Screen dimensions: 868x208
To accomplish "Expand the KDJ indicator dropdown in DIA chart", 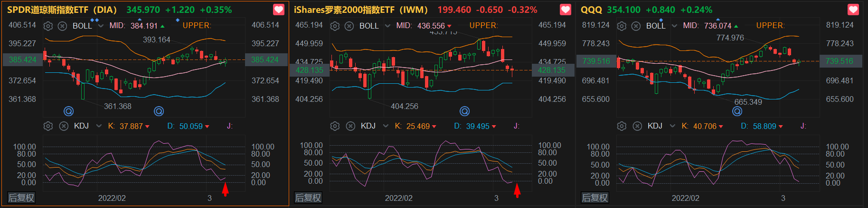I will tap(99, 126).
